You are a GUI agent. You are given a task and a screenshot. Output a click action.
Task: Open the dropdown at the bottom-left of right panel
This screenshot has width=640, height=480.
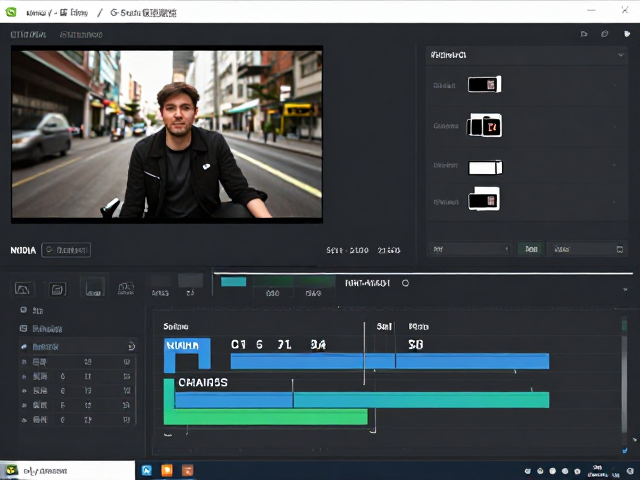(470, 249)
